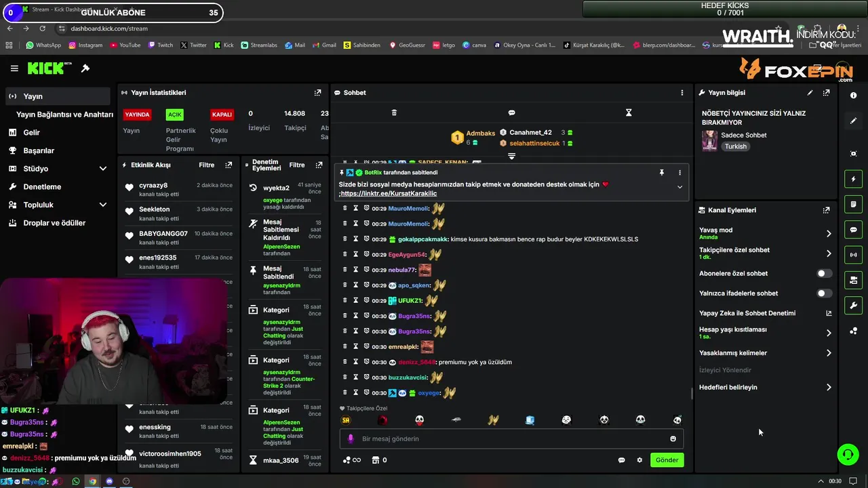Screen dimensions: 868x488
Task: Click the Kick logo in the header
Action: click(x=49, y=68)
